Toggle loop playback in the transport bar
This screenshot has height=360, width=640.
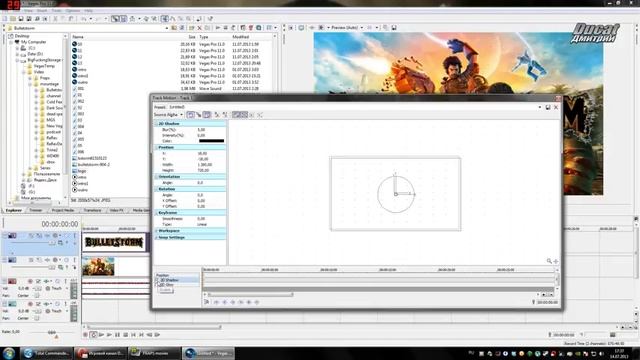tap(93, 335)
